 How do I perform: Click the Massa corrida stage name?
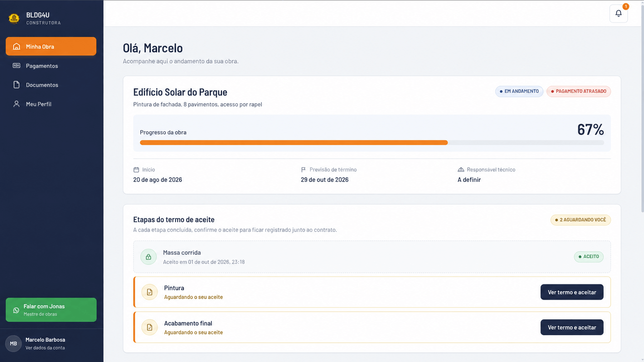[182, 253]
